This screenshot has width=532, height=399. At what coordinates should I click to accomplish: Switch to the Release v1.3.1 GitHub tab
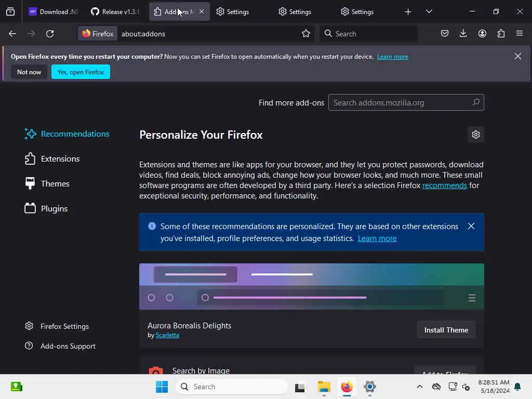[x=115, y=11]
